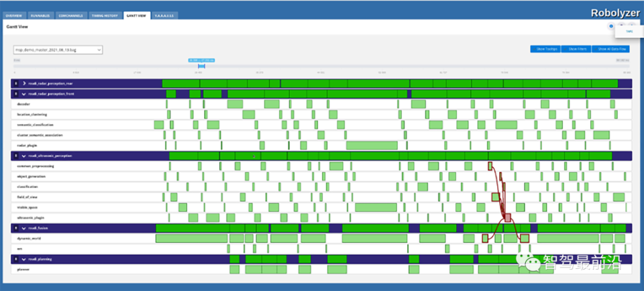Collapse the roudi_radar_perception_front group
644x291 pixels.
coord(24,94)
